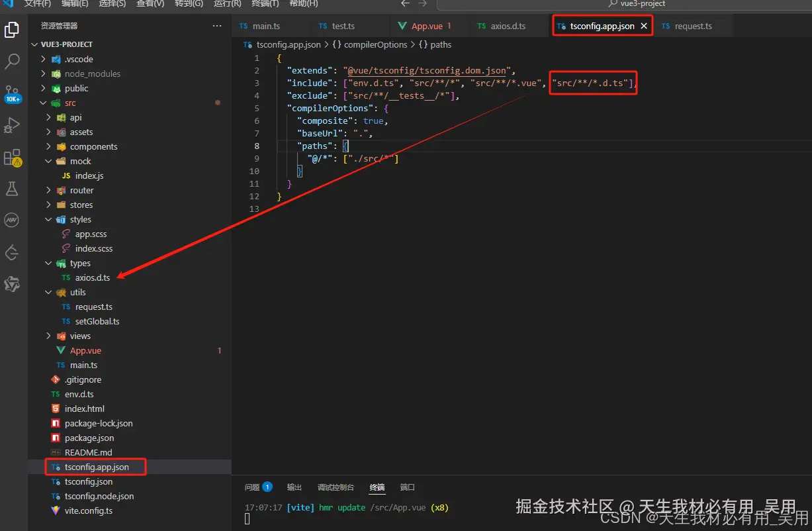812x531 pixels.
Task: Close the tsconfig.app.json tab
Action: (643, 26)
